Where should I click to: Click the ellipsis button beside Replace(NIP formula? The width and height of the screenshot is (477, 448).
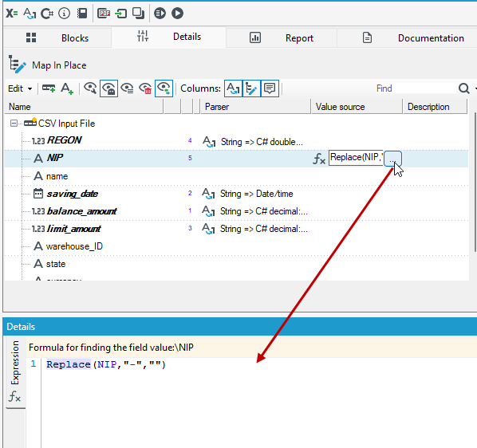(x=392, y=159)
